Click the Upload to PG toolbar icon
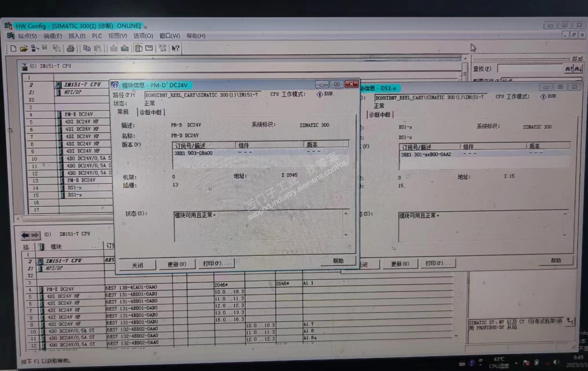Image resolution: width=588 pixels, height=371 pixels. (x=125, y=48)
